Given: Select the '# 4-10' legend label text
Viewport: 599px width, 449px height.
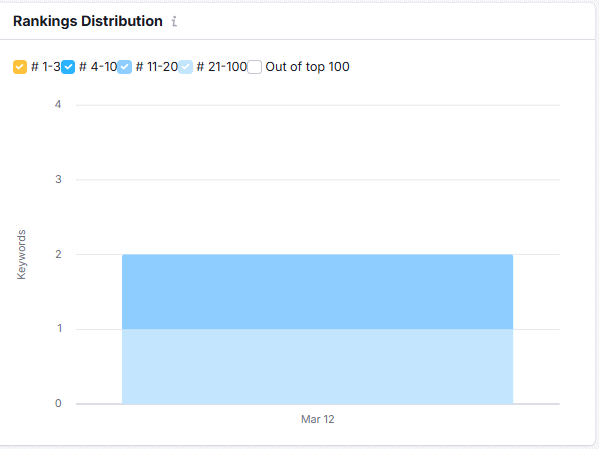Looking at the screenshot, I should (x=98, y=67).
